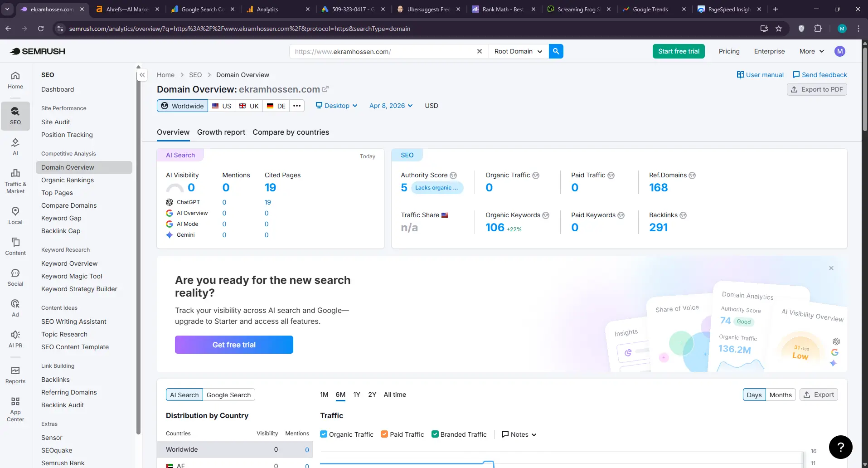This screenshot has height=468, width=868.
Task: Toggle the Organic Traffic checkbox
Action: click(x=324, y=434)
